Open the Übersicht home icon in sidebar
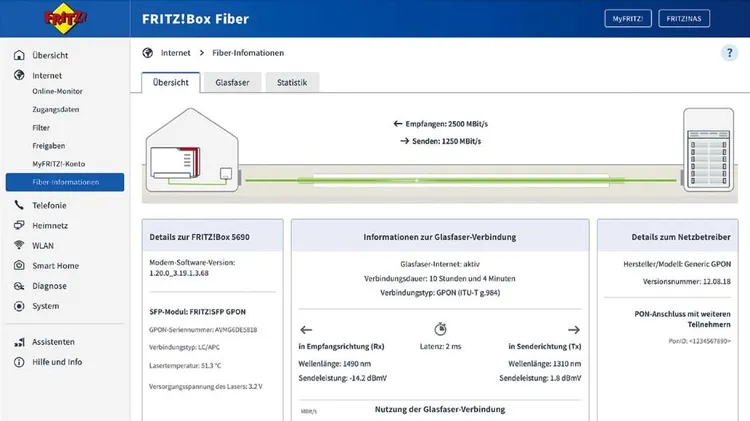This screenshot has height=421, width=750. (x=19, y=55)
